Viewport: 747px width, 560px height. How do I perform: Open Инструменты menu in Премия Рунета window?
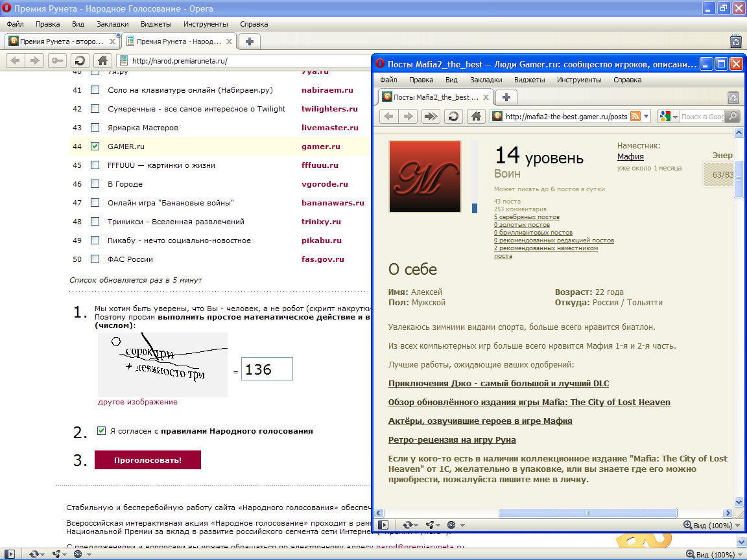point(206,24)
